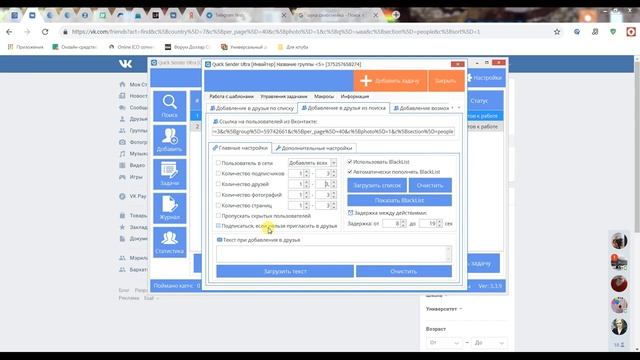640x360 pixels.
Task: Click the top friend avatar in VK chat sidebar
Action: [x=619, y=241]
